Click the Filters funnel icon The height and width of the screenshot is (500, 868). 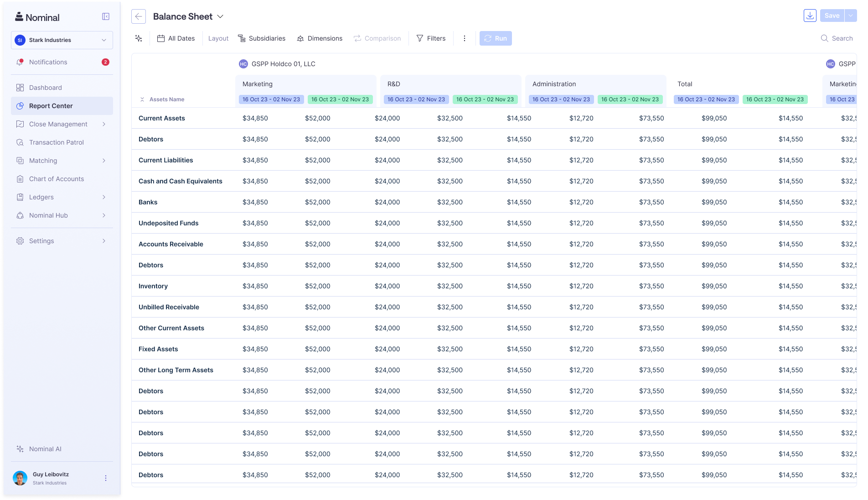coord(419,38)
